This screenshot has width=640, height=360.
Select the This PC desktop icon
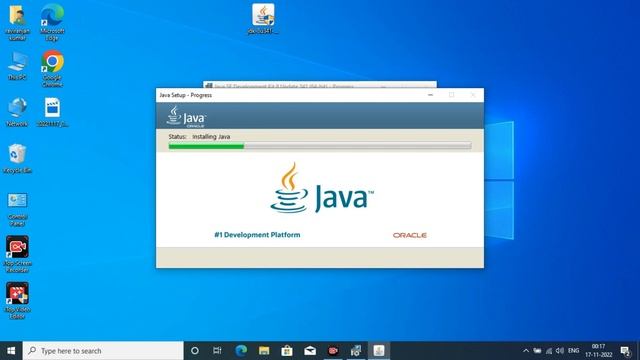click(x=17, y=65)
